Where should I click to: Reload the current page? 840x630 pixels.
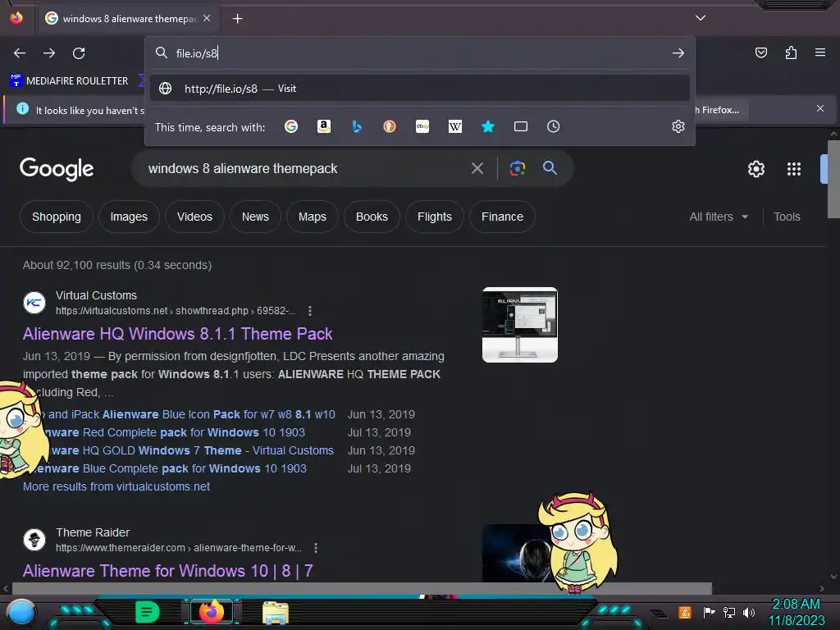(79, 53)
